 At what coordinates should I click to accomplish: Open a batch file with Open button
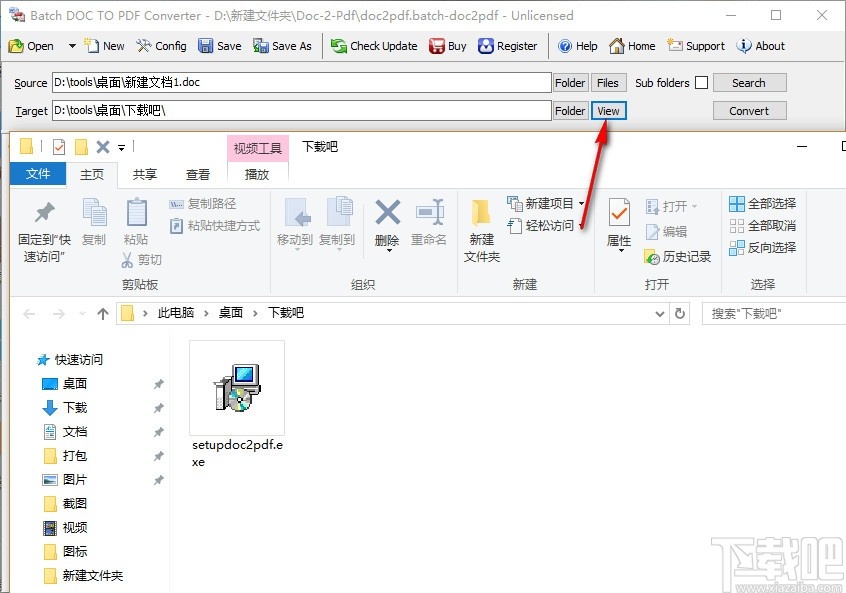[x=31, y=46]
